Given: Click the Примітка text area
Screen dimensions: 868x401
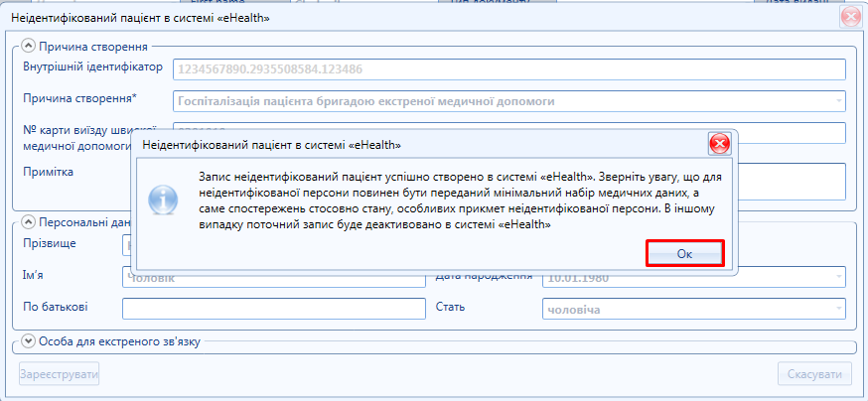Looking at the screenshot, I should tap(792, 181).
